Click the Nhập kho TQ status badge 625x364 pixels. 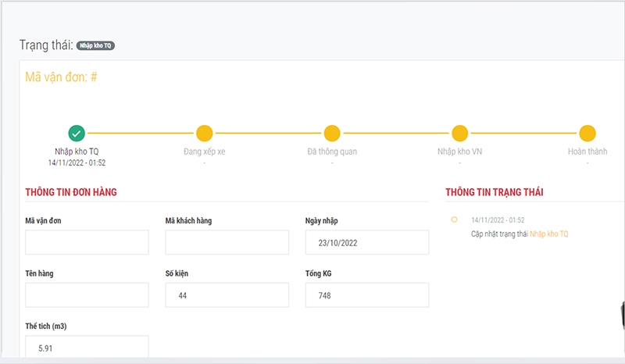pyautogui.click(x=95, y=45)
